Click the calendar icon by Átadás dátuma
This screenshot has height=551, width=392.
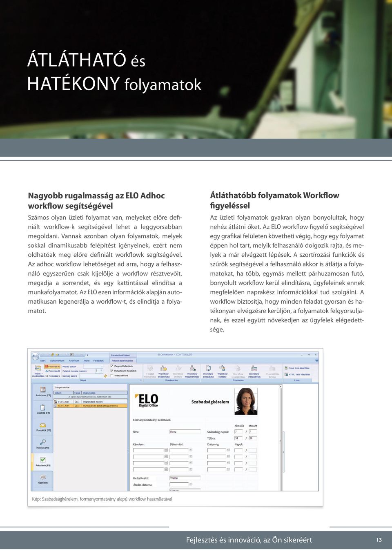coord(190,484)
